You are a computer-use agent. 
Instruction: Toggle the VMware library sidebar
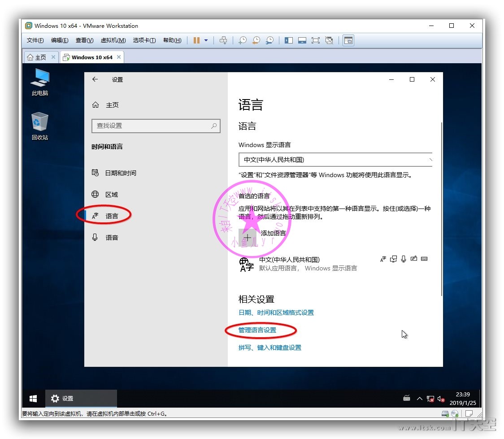point(289,40)
